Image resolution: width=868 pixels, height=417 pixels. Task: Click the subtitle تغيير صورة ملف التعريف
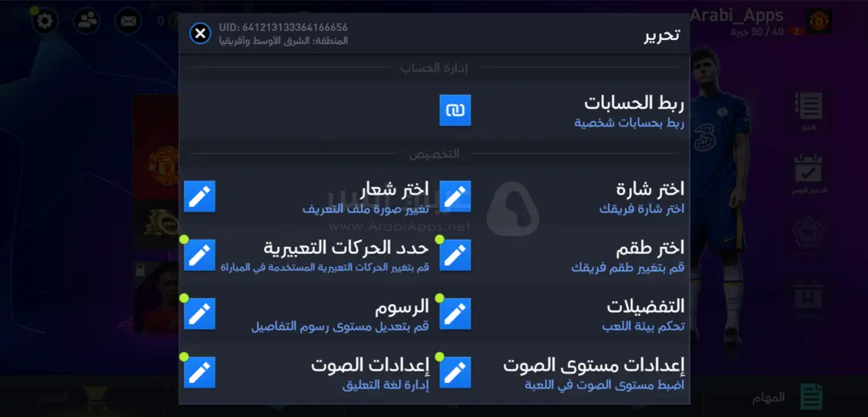click(x=366, y=208)
